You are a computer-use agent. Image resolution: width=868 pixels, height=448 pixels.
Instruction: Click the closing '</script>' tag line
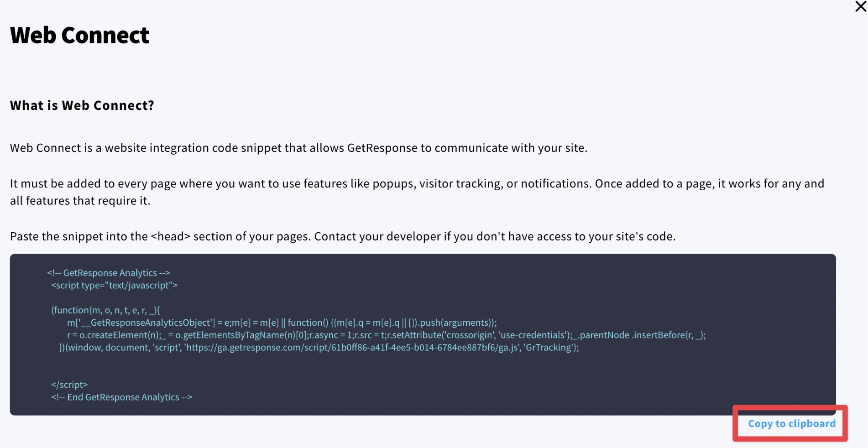[69, 385]
